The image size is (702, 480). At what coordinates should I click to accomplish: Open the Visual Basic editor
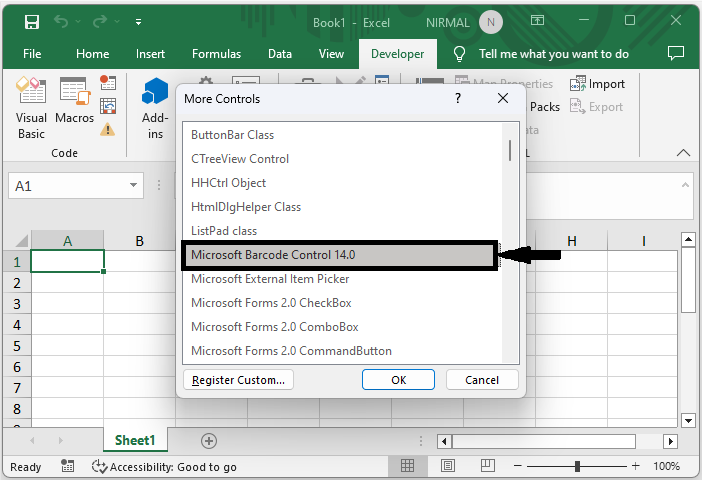pyautogui.click(x=31, y=107)
